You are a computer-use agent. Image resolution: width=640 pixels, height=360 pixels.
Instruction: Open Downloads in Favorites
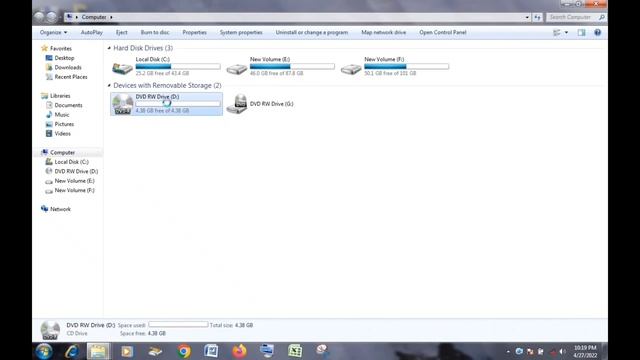click(x=68, y=67)
